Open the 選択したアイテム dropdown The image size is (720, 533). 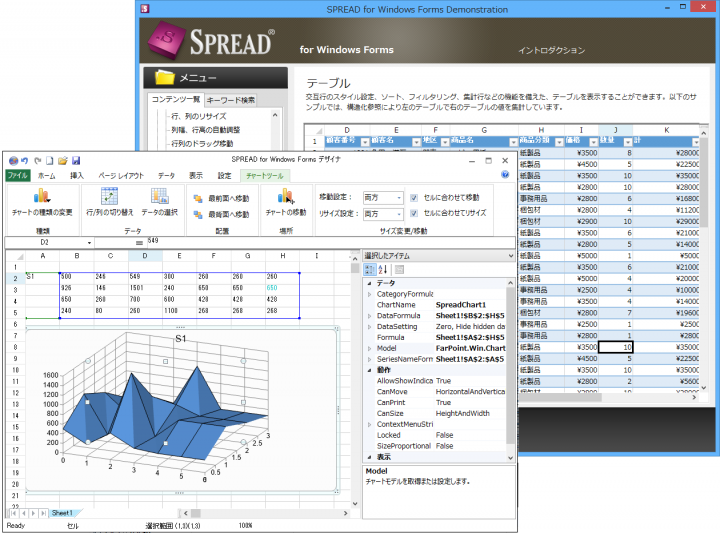[x=511, y=256]
